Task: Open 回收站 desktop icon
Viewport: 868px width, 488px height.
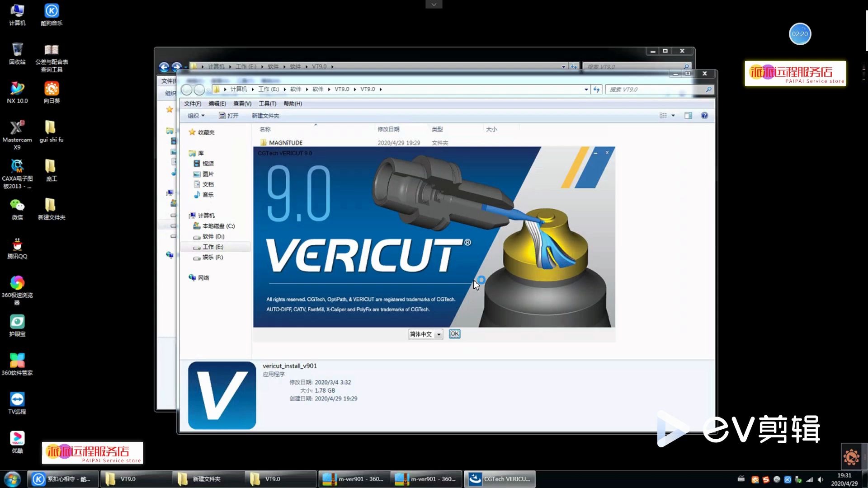Action: 17,53
